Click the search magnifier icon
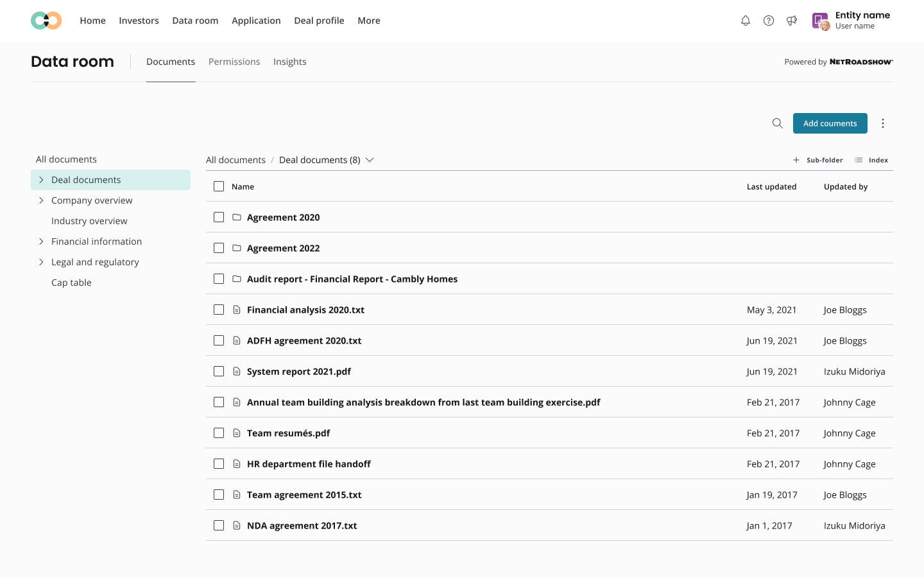This screenshot has width=924, height=578. tap(777, 123)
